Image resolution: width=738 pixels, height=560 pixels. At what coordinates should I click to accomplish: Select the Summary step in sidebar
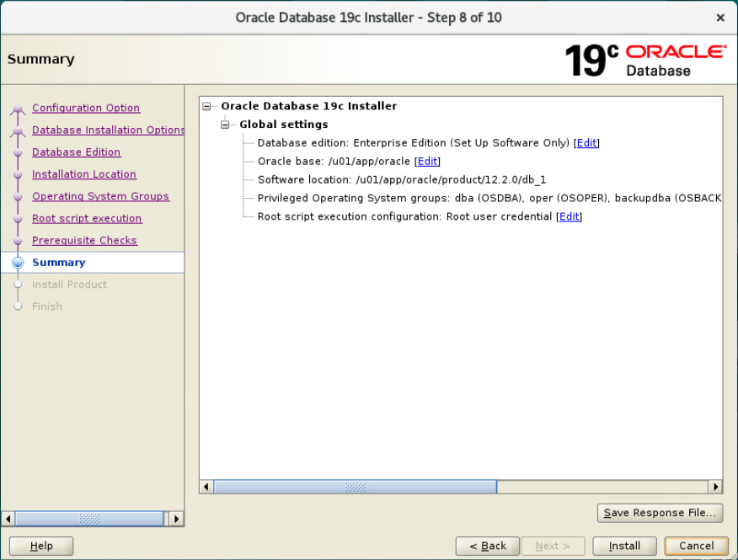click(59, 263)
